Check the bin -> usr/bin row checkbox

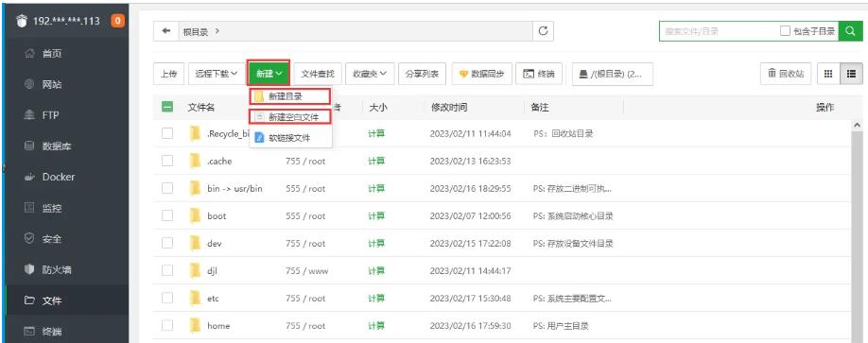(x=167, y=188)
